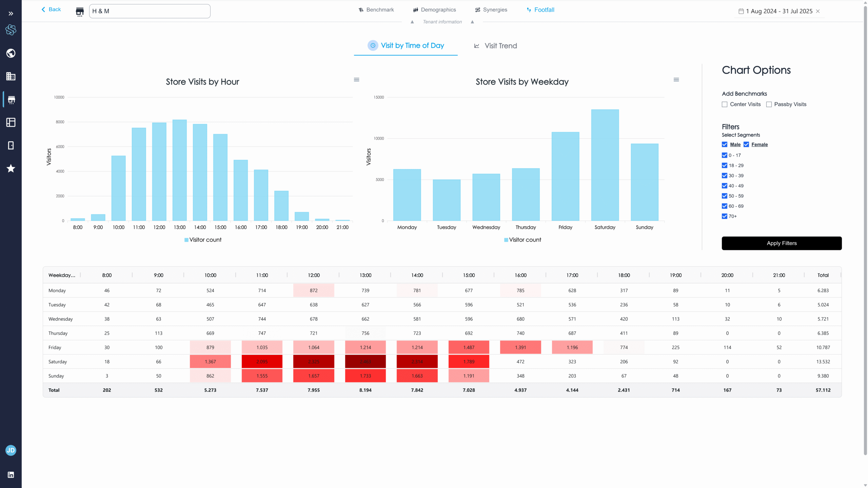Open Store Visits by Hour chart menu
Image resolution: width=868 pixels, height=488 pixels.
tap(356, 80)
